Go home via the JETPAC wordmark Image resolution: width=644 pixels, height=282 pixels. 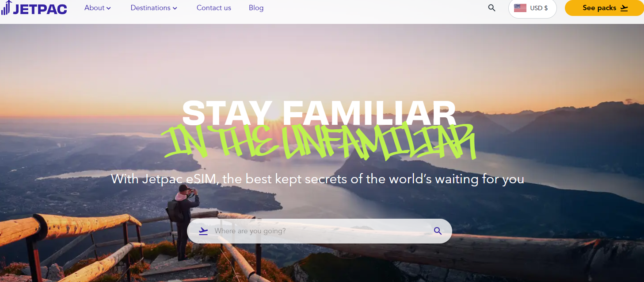(40, 9)
